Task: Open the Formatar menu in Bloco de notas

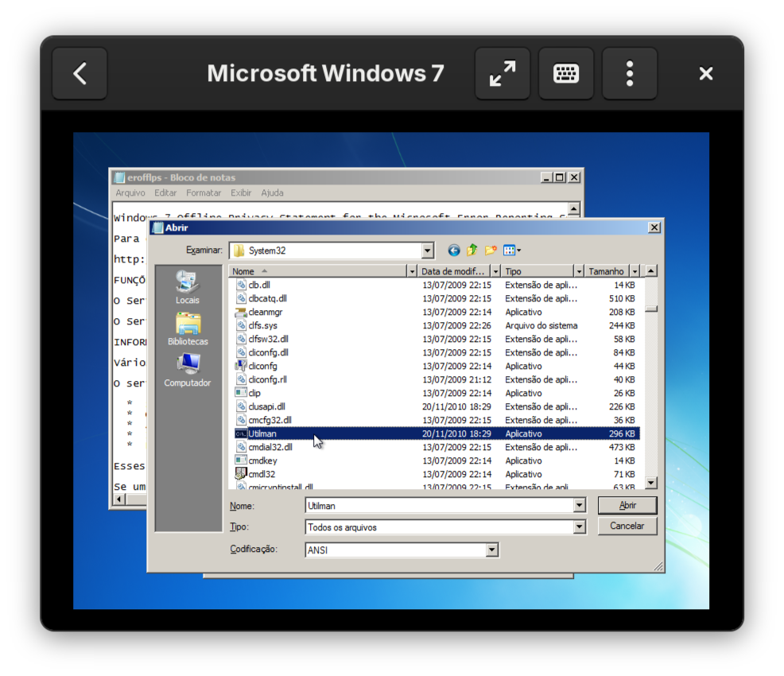Action: (x=204, y=193)
